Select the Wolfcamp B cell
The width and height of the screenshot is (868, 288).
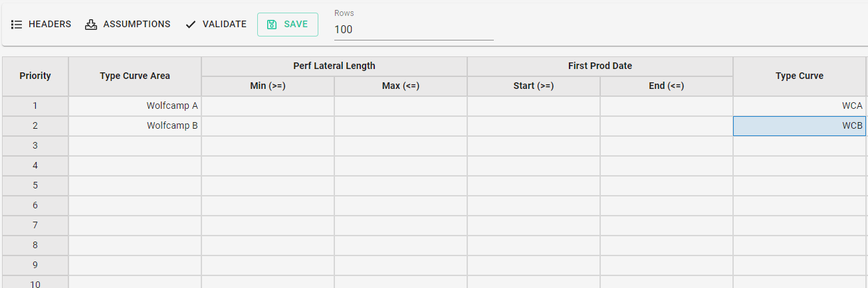click(x=135, y=126)
